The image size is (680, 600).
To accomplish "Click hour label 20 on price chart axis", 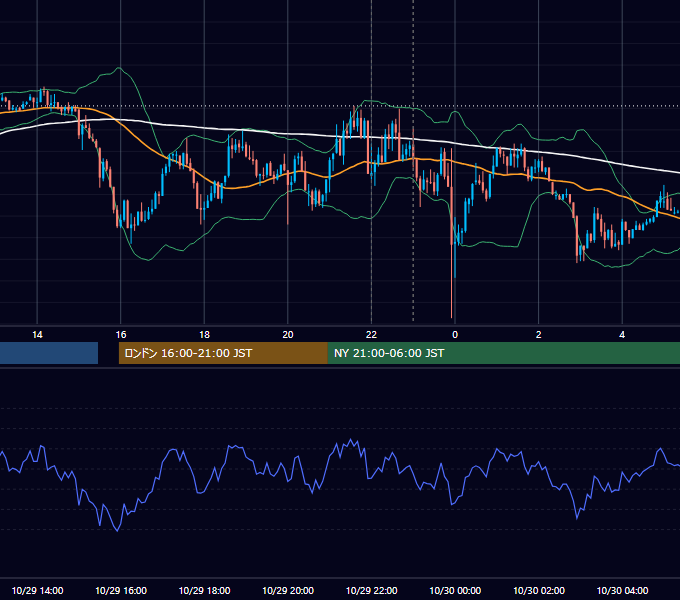I will point(288,335).
